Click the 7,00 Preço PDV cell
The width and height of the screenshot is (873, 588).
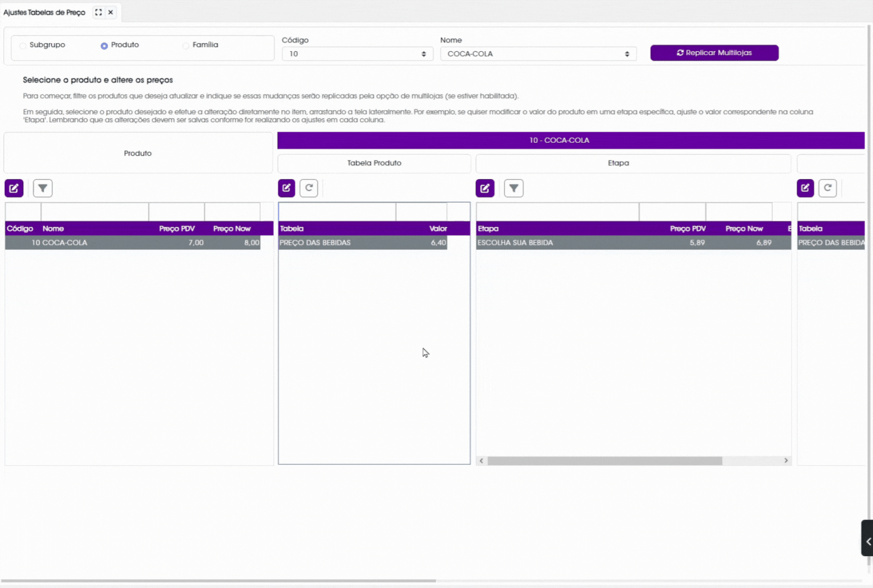coord(176,243)
